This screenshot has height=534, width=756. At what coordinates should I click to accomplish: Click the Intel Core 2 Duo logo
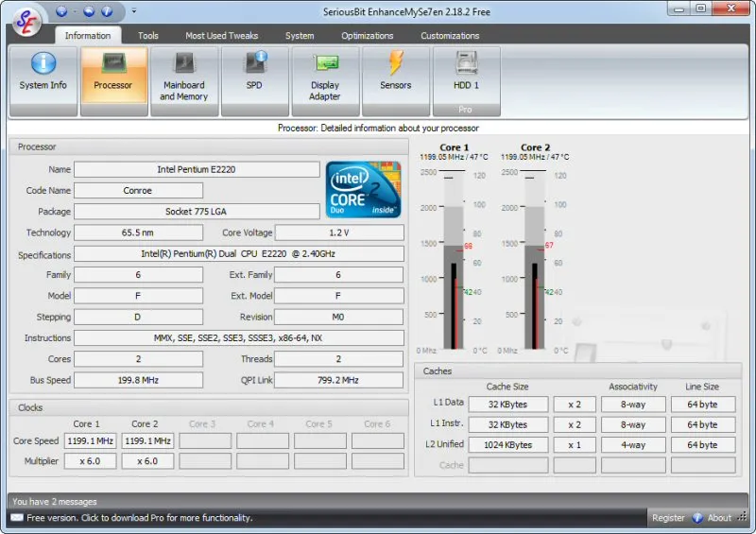click(364, 190)
